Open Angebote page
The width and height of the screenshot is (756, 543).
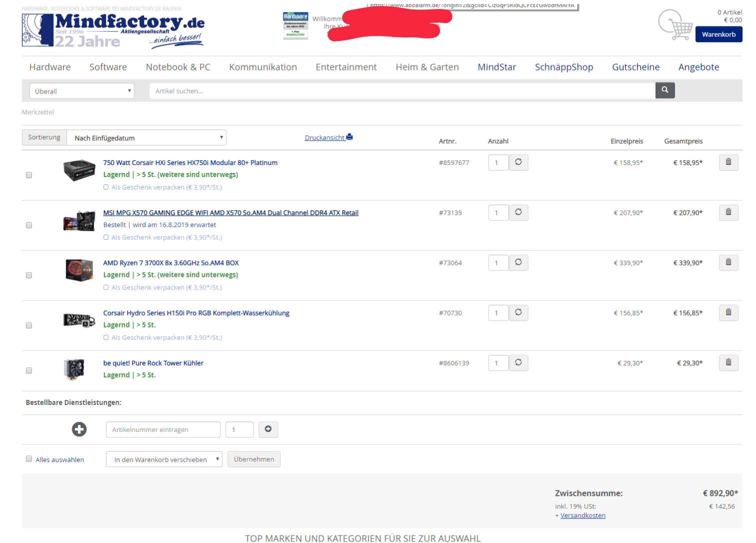(698, 67)
